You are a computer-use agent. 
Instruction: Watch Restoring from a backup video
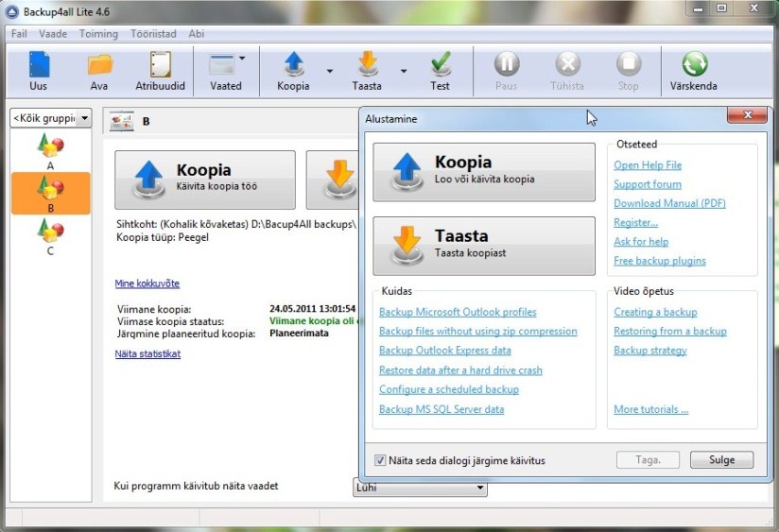[x=670, y=332]
